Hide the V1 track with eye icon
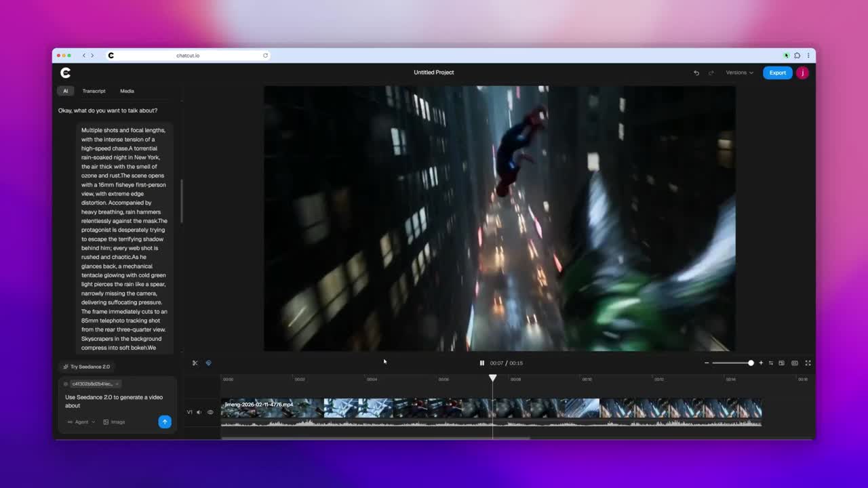 point(210,412)
